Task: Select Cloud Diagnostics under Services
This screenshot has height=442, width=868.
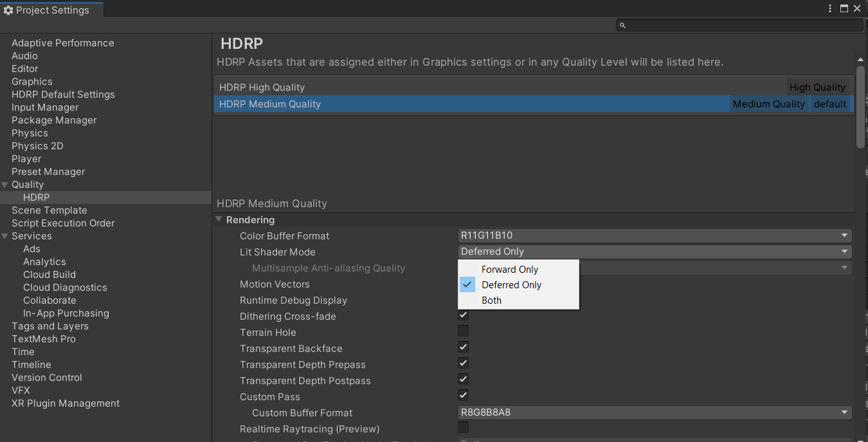Action: (65, 288)
